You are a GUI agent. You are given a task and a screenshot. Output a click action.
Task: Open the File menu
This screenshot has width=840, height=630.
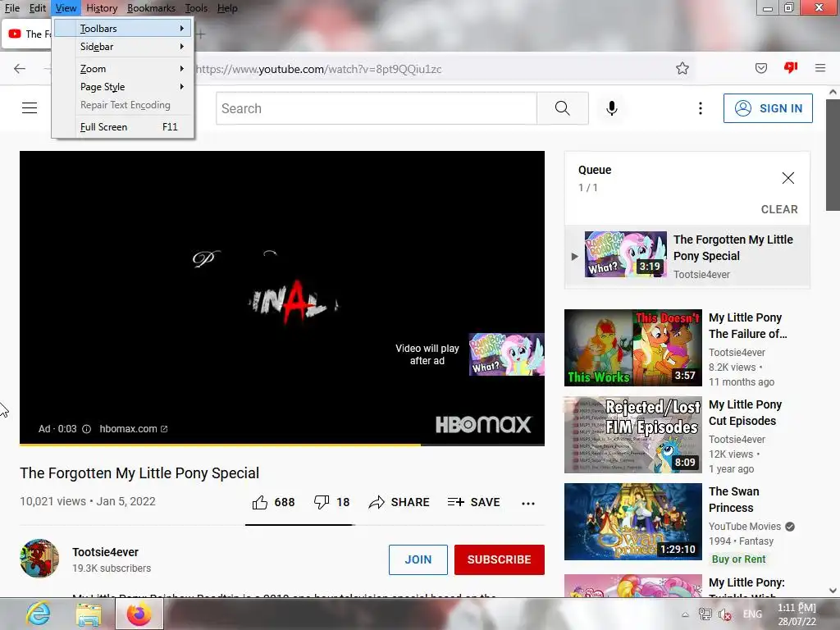[11, 8]
